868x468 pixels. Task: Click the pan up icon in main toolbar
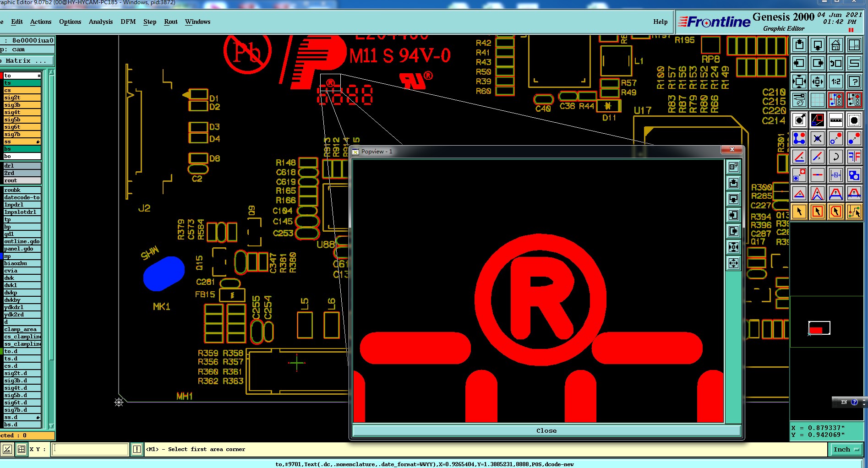[x=799, y=45]
